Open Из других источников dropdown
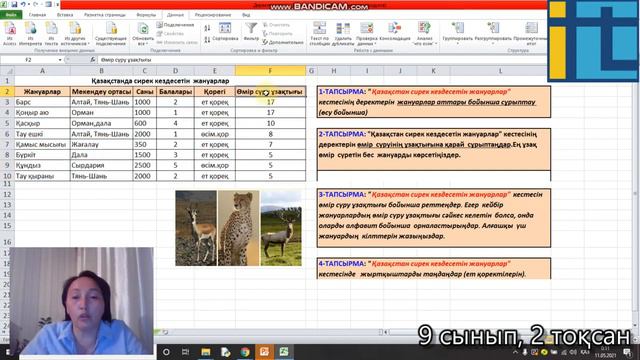This screenshot has height=360, width=640. coord(75,33)
